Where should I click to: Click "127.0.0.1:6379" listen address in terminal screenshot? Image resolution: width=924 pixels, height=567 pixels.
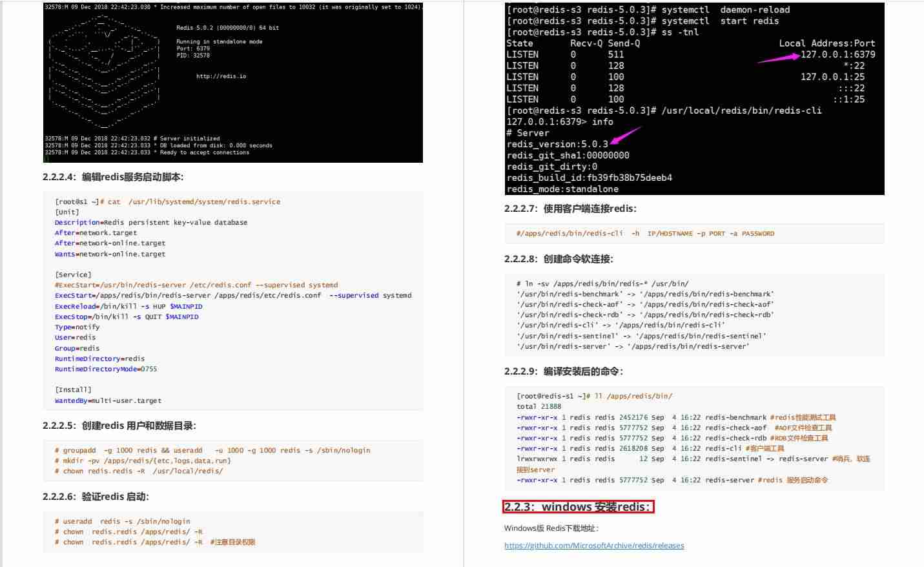click(x=838, y=54)
